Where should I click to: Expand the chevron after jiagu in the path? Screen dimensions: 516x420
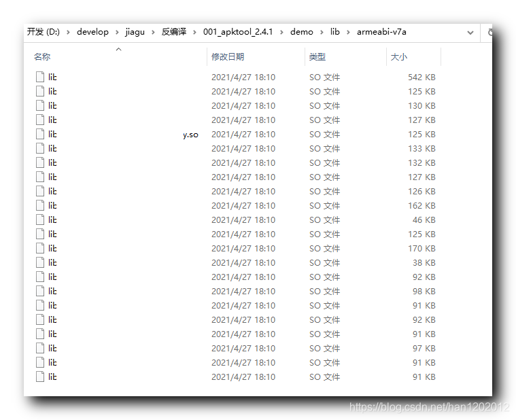point(153,32)
